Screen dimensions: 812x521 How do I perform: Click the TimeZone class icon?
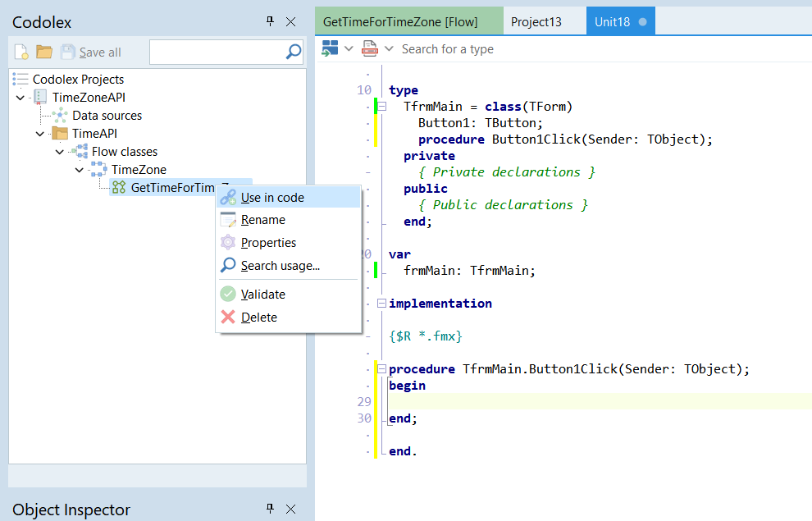click(x=99, y=169)
